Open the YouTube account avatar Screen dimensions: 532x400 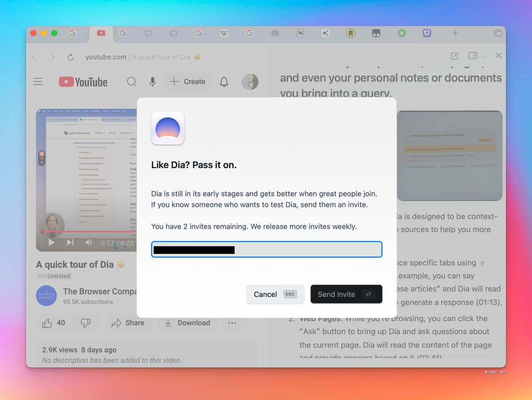(250, 82)
